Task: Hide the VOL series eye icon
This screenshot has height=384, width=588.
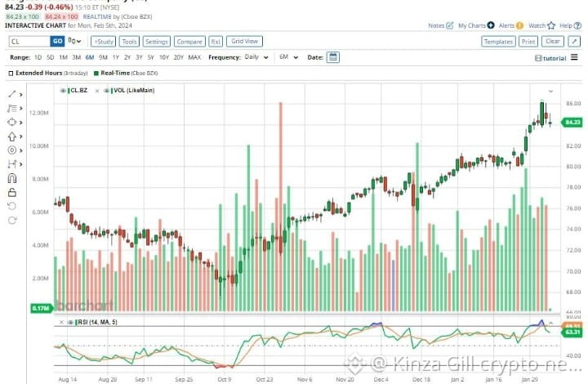Action: click(x=106, y=91)
